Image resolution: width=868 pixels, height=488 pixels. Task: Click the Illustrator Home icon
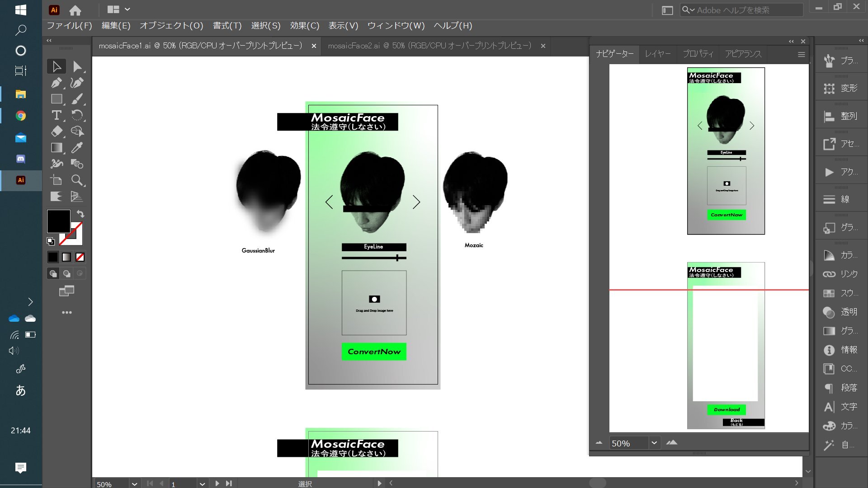click(x=75, y=10)
